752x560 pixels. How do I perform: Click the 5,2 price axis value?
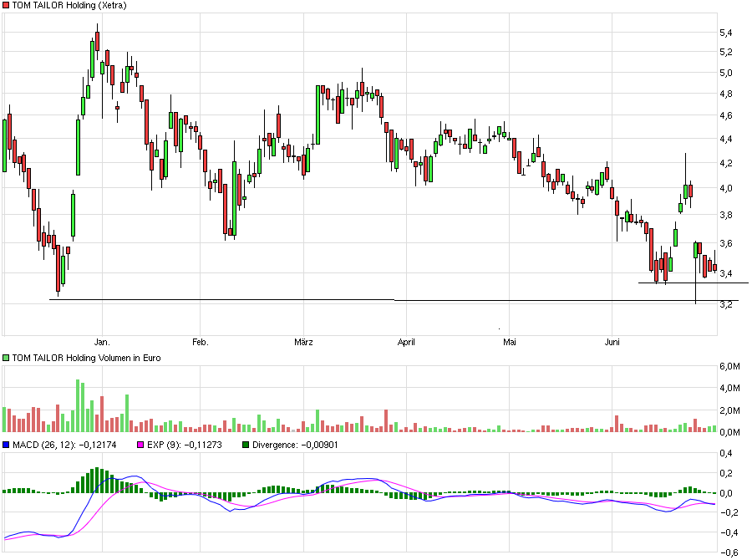click(x=725, y=52)
